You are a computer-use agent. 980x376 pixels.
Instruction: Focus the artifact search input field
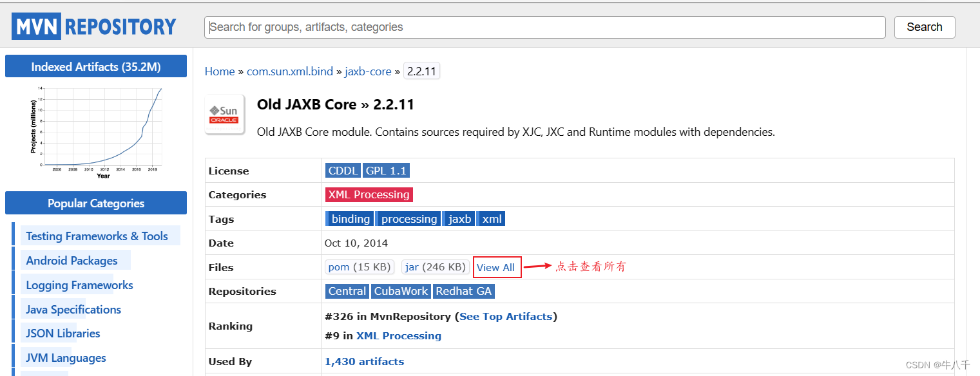(x=545, y=27)
